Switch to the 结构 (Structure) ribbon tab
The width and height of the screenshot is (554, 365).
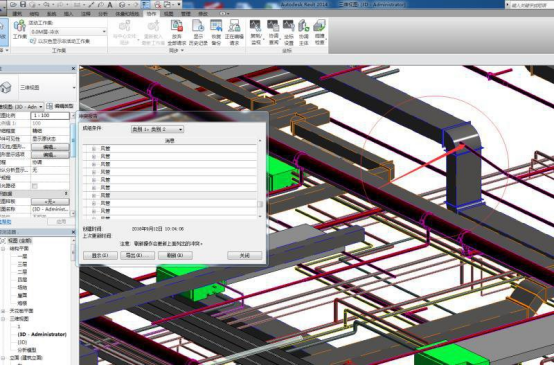34,13
